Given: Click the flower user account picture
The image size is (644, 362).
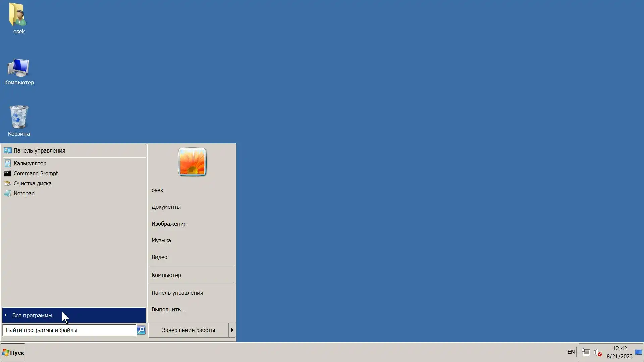Looking at the screenshot, I should pyautogui.click(x=192, y=162).
